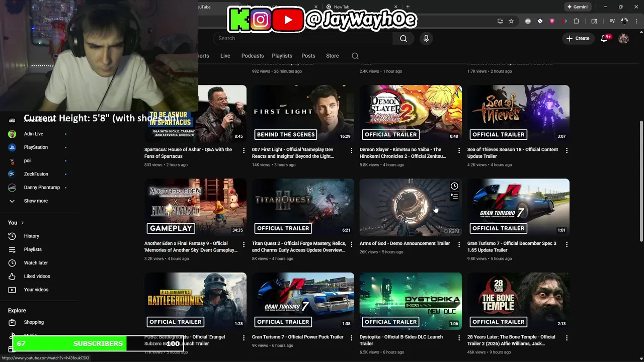Open History in sidebar
Image resolution: width=644 pixels, height=362 pixels.
(x=39, y=236)
